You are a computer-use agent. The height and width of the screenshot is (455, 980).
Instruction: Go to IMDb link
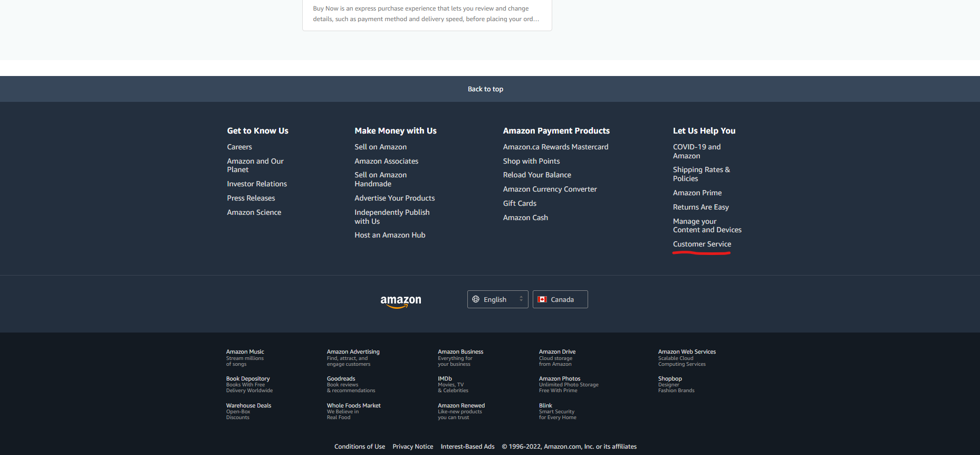coord(453,385)
